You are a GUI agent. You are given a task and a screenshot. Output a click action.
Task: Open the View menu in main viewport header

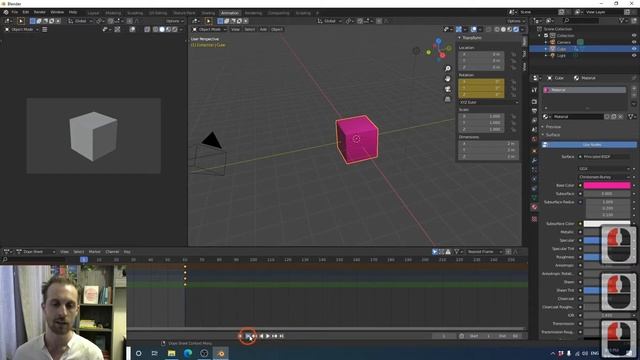coord(236,29)
